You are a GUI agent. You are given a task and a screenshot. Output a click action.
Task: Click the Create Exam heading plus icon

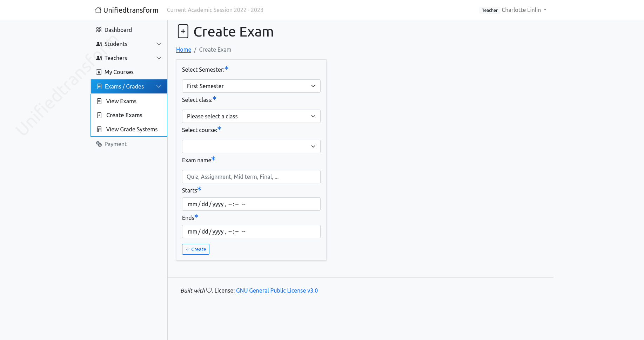(183, 31)
